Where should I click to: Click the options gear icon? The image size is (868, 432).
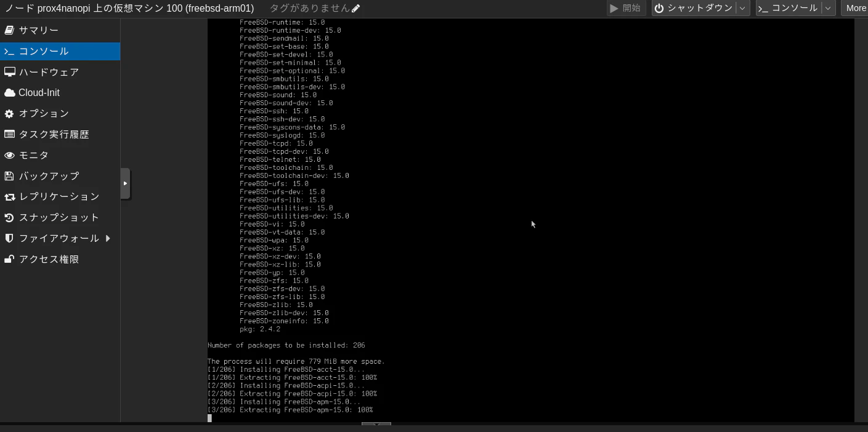(9, 114)
